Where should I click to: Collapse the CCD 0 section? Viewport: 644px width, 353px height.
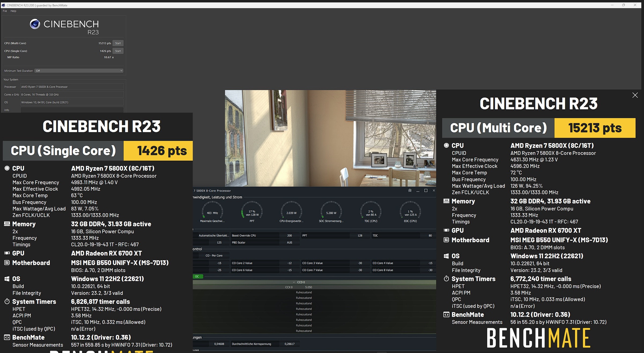point(294,282)
